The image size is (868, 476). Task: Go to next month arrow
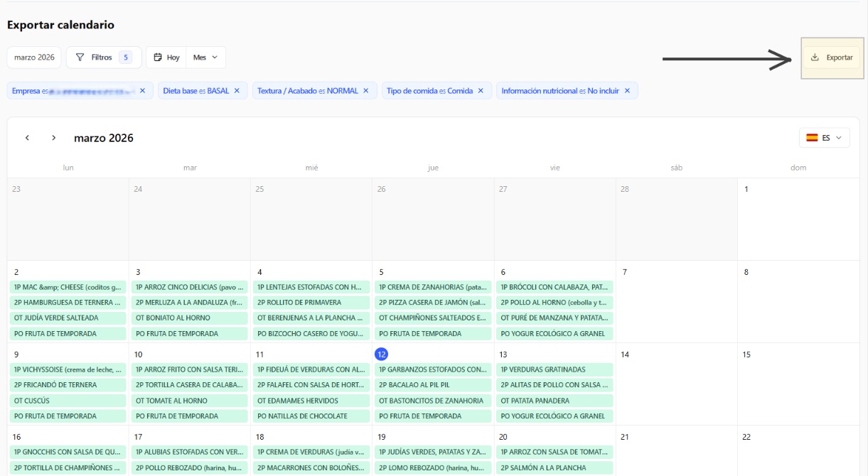53,138
